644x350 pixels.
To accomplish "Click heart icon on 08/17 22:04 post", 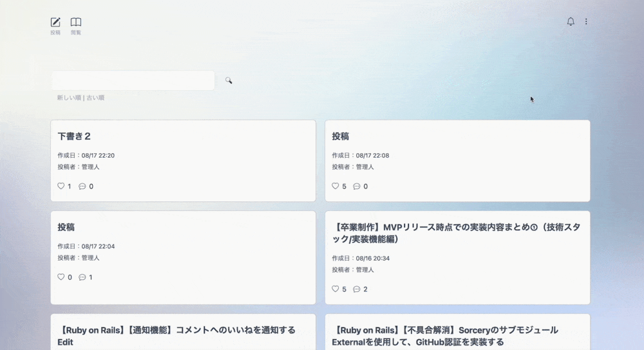I will 61,277.
